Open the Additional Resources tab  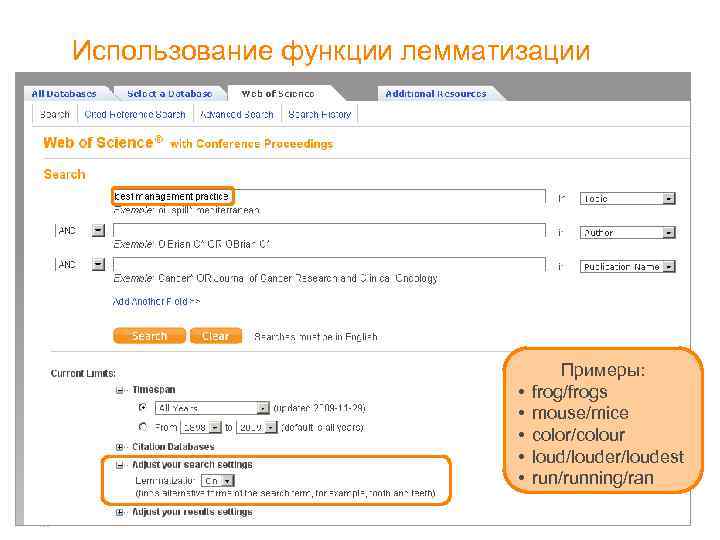435,94
